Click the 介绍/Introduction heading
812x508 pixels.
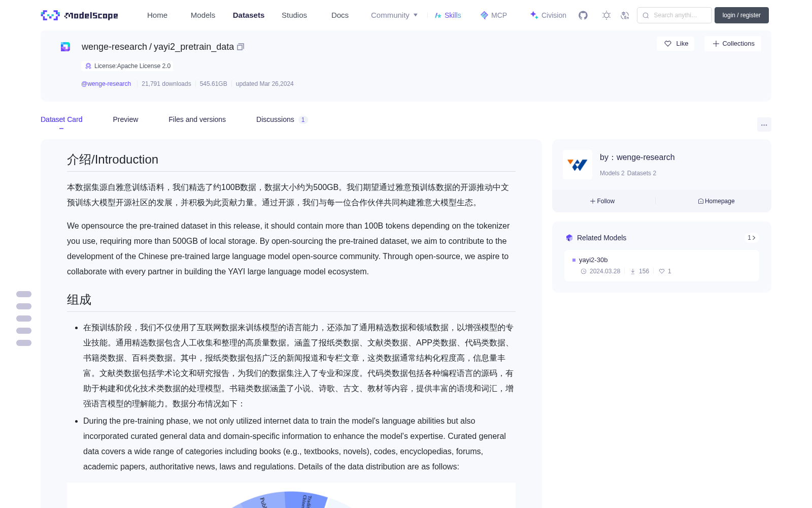tap(113, 160)
